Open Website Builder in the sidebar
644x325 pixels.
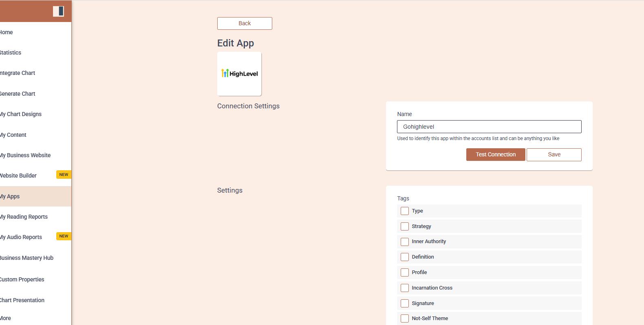(18, 176)
